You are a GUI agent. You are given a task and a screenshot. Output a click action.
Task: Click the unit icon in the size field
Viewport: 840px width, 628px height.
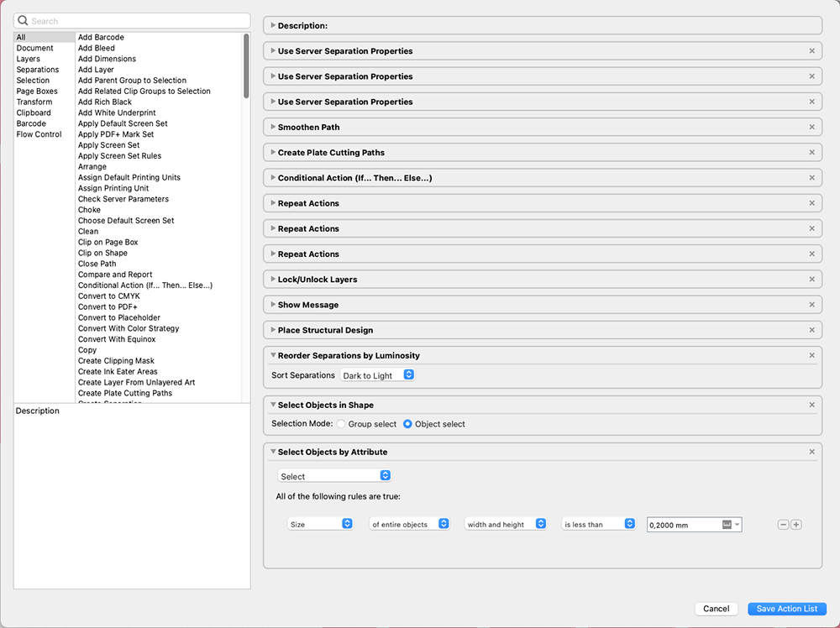[x=727, y=525]
